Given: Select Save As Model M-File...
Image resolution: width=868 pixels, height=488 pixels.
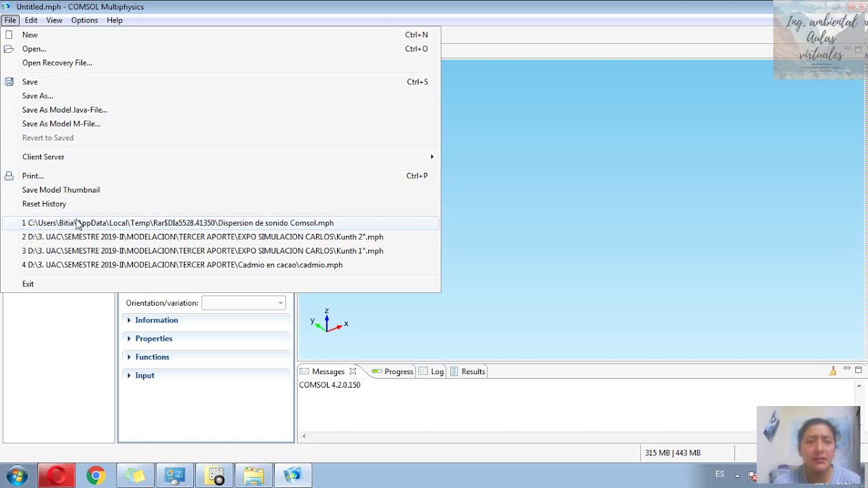Looking at the screenshot, I should tap(220, 124).
